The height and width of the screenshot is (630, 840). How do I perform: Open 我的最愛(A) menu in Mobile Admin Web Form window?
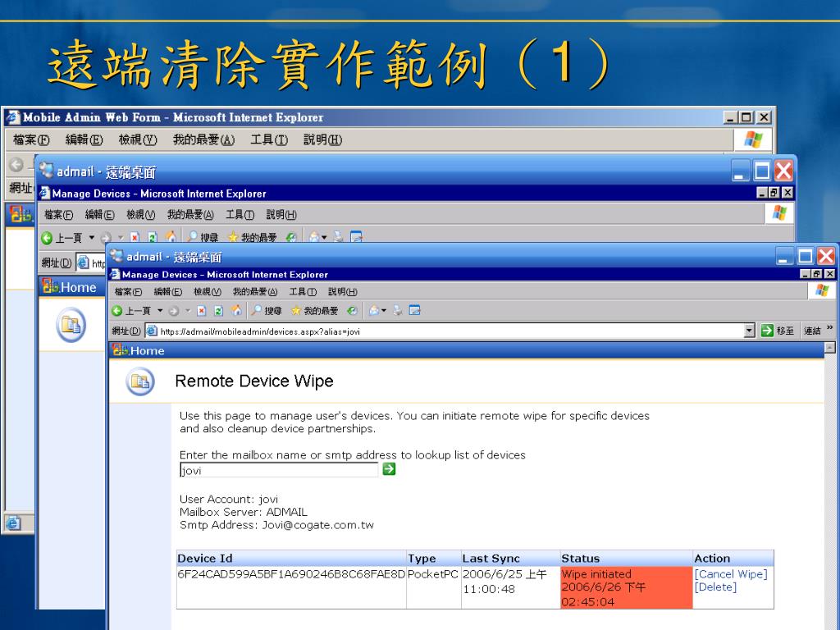pyautogui.click(x=203, y=139)
